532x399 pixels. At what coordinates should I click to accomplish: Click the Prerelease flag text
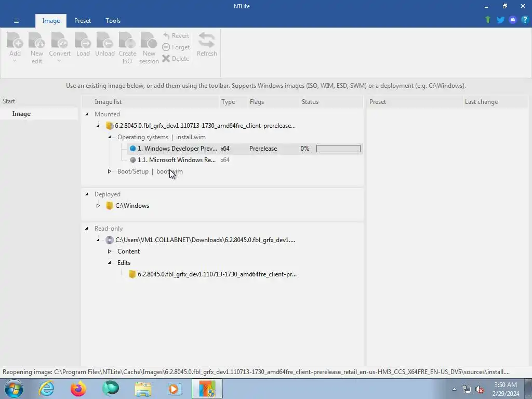coord(263,149)
